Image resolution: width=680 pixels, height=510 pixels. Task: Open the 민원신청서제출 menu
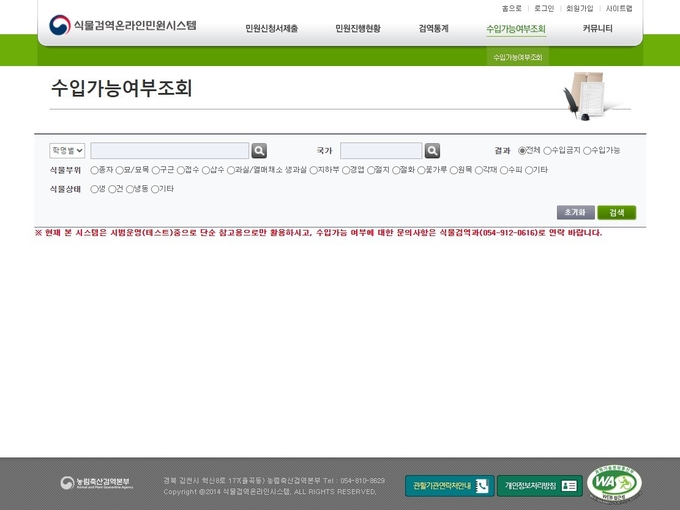(x=271, y=29)
